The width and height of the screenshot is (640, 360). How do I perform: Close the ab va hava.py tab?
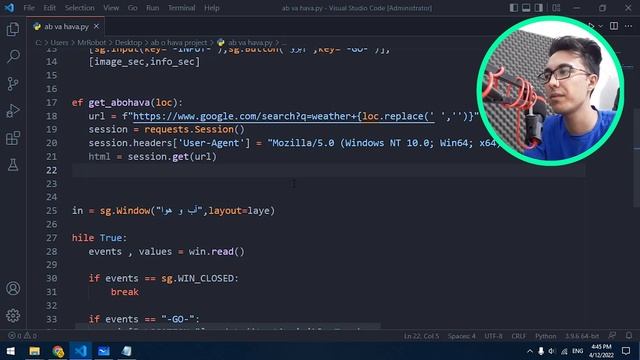(96, 26)
